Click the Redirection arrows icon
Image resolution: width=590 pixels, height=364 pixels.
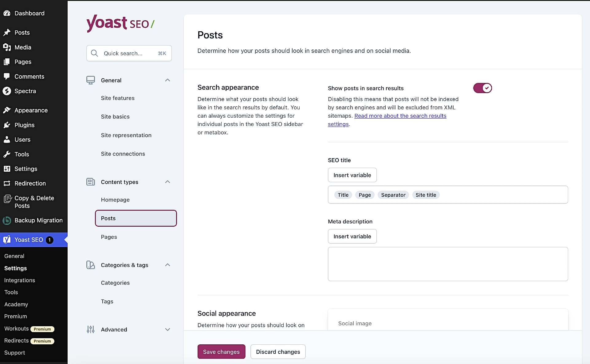(7, 183)
